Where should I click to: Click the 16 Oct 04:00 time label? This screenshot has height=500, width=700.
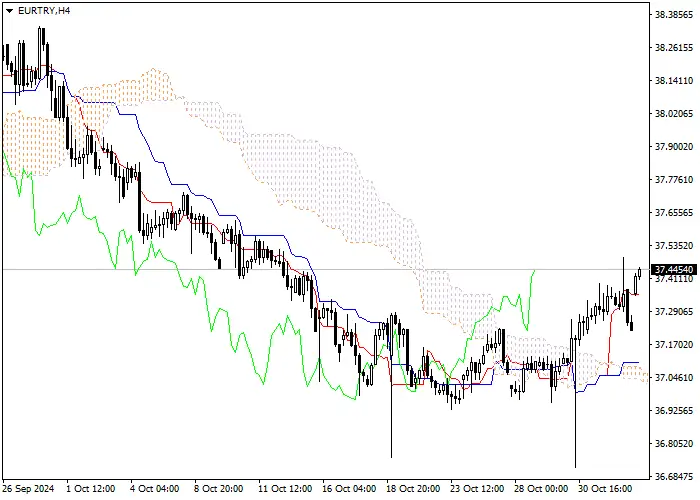[349, 489]
